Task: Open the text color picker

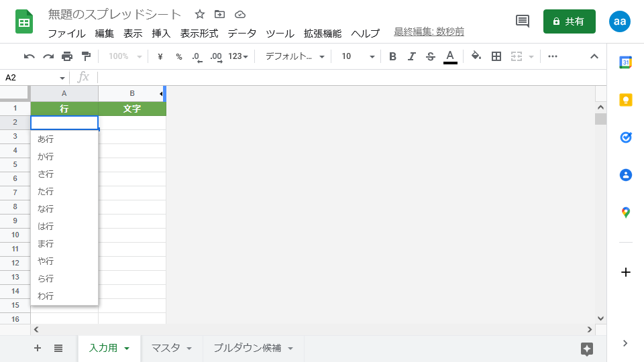Action: [450, 56]
